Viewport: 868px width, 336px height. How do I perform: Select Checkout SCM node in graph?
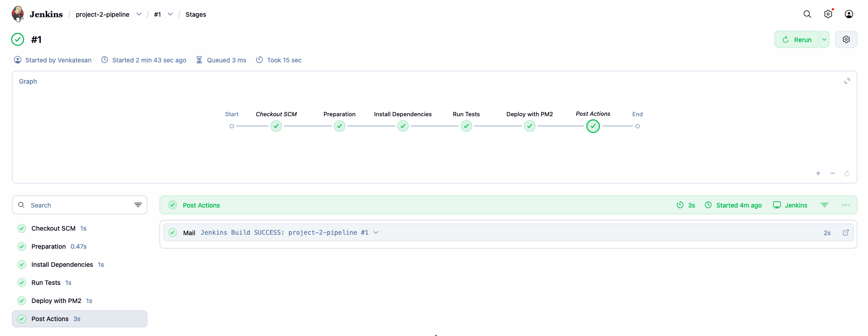pyautogui.click(x=276, y=126)
